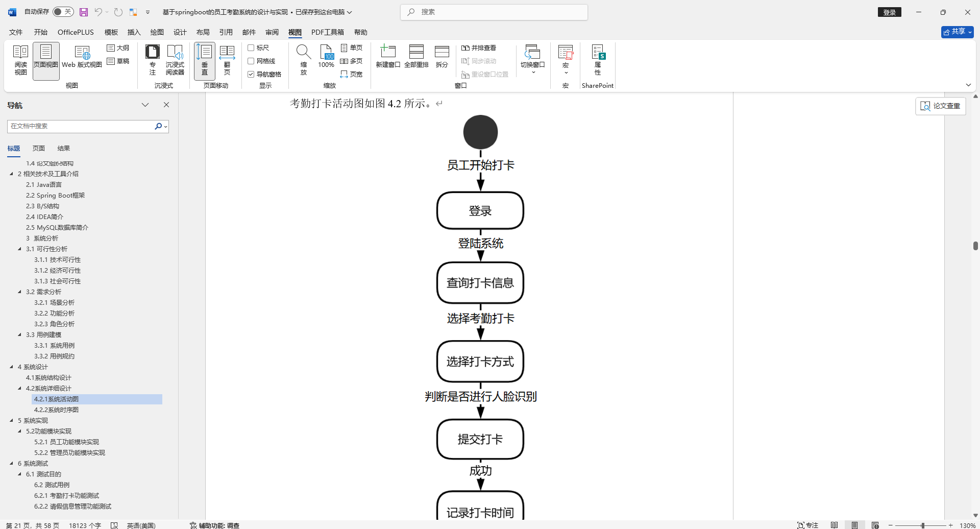Open a 新建窗口 new window
Image resolution: width=980 pixels, height=529 pixels.
(388, 56)
